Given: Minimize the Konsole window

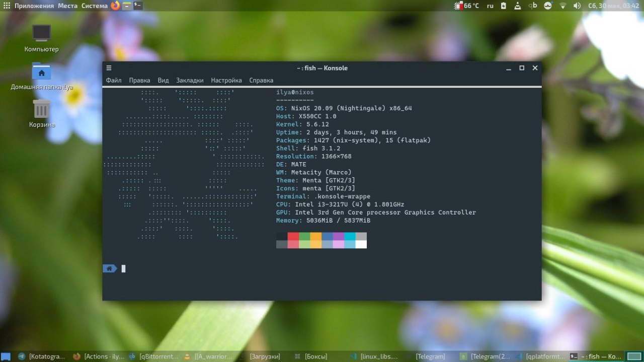Looking at the screenshot, I should [509, 68].
